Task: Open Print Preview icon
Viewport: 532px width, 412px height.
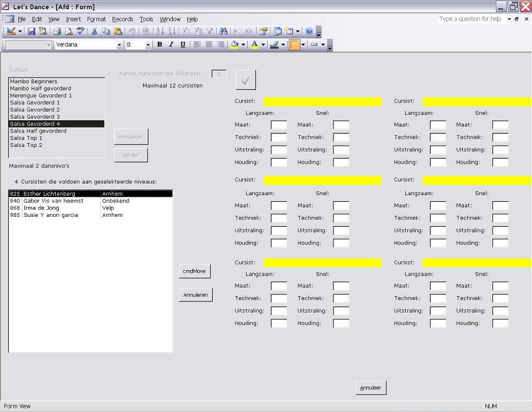Action: 69,31
